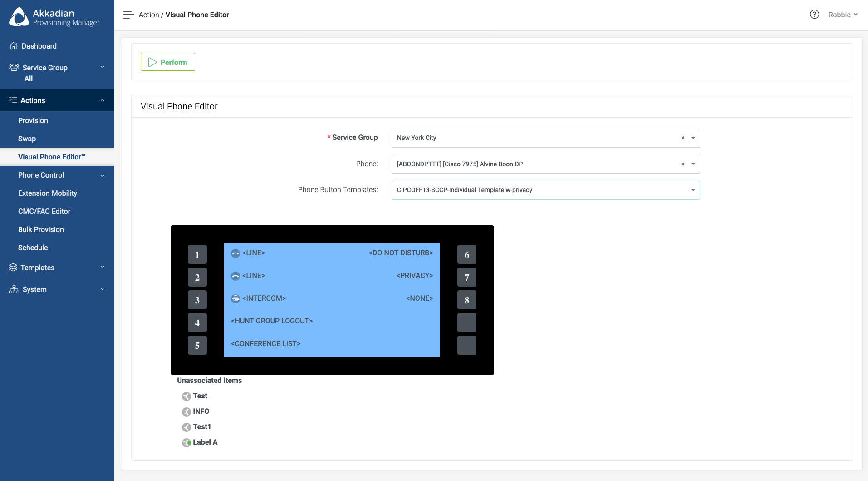Expand Service Group All in sidebar
This screenshot has height=481, width=868.
click(57, 73)
